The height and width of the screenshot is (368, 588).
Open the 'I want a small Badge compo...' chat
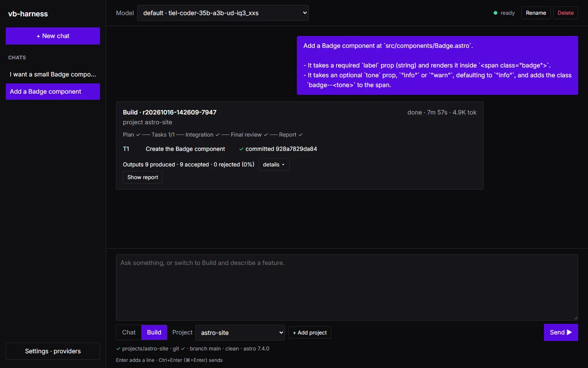(x=53, y=74)
